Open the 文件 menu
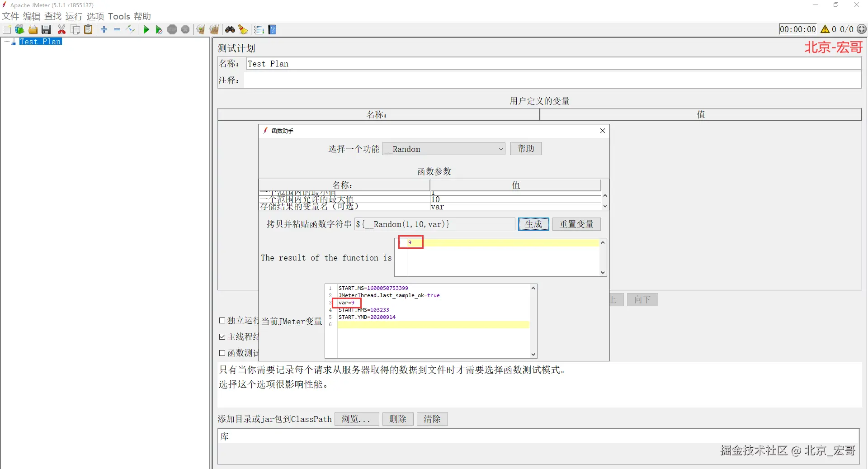Image resolution: width=868 pixels, height=469 pixels. pos(10,16)
